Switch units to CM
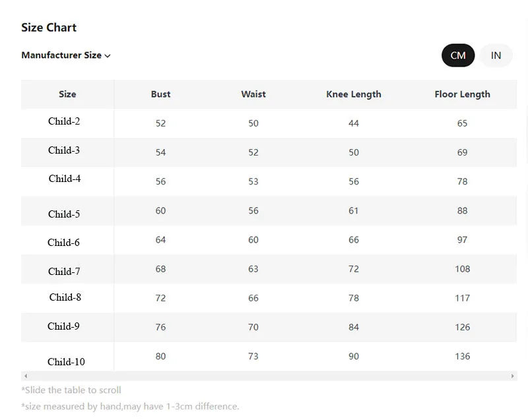 (458, 55)
